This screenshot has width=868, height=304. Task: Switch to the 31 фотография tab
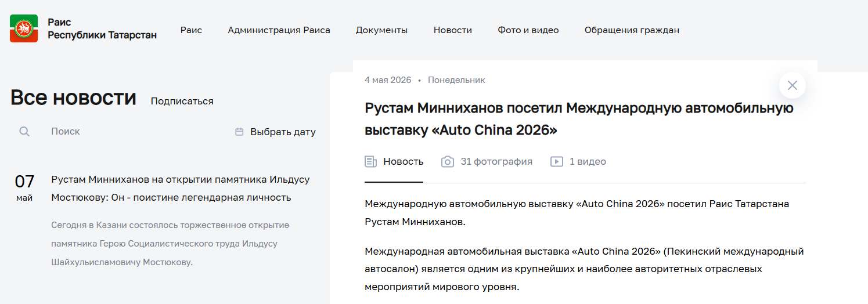[x=487, y=161]
